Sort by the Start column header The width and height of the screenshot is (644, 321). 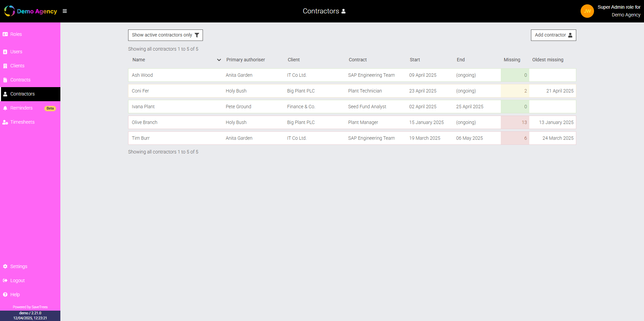(415, 60)
